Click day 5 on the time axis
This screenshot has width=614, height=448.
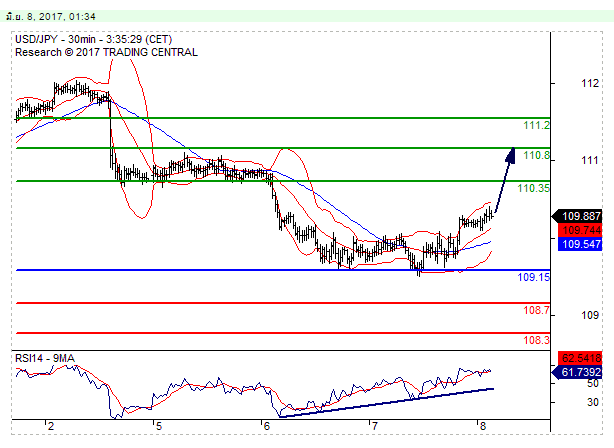158,425
